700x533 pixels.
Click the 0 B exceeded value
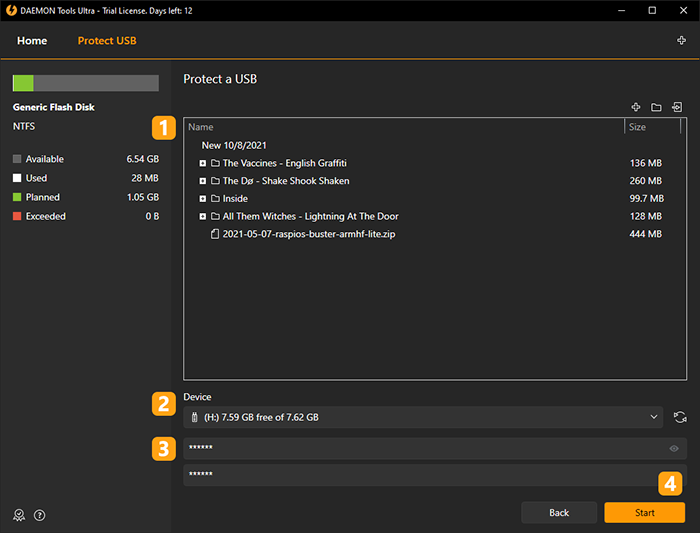coord(152,216)
